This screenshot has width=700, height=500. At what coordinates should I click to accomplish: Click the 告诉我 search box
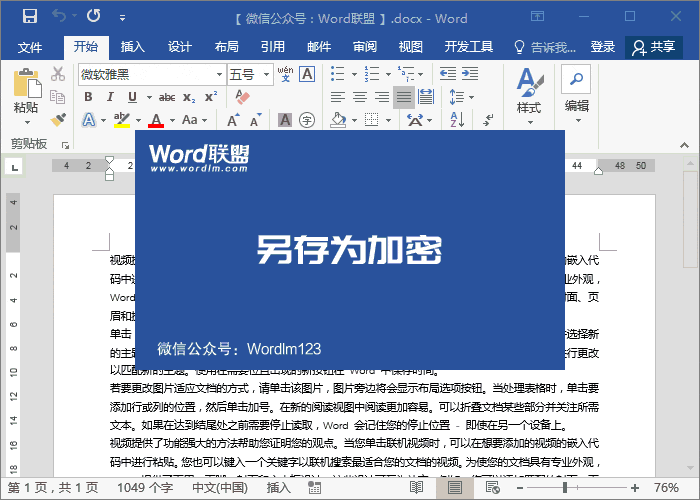546,47
